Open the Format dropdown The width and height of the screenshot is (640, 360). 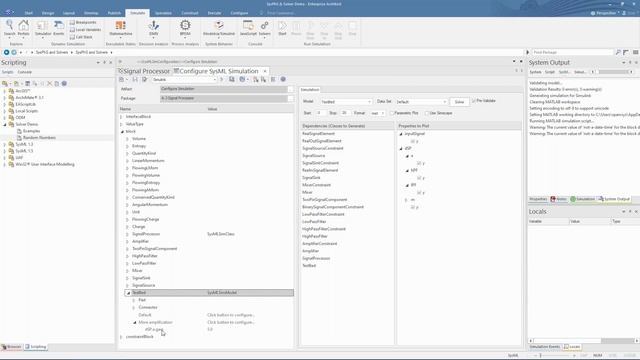pos(377,113)
